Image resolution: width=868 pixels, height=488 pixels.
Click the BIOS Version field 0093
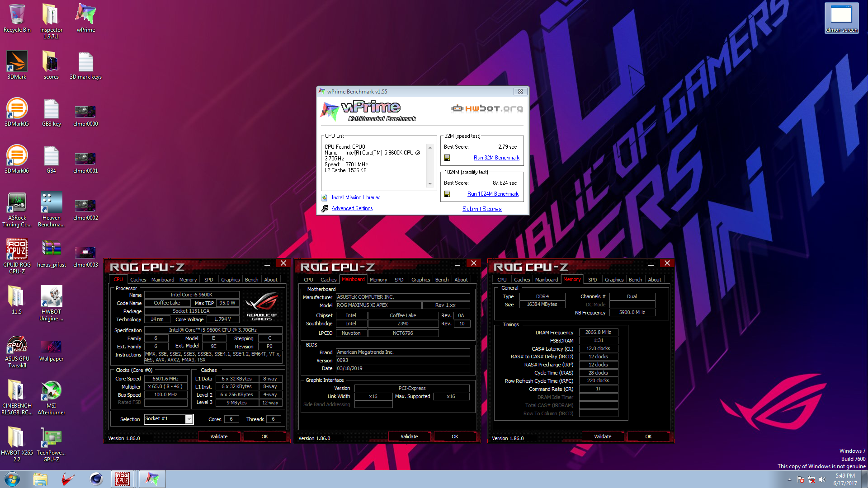(403, 361)
